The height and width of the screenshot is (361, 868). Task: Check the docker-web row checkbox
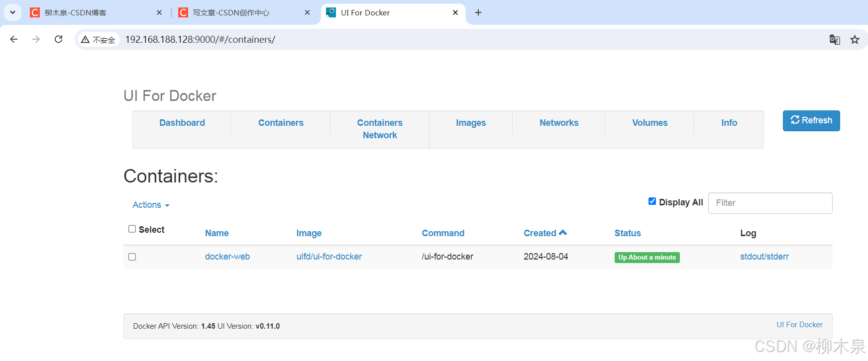pyautogui.click(x=132, y=257)
